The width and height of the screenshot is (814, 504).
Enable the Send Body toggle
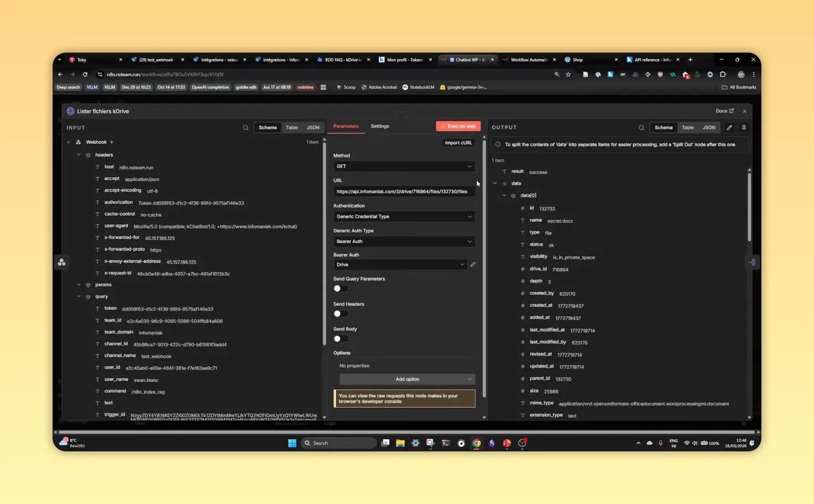coord(340,338)
